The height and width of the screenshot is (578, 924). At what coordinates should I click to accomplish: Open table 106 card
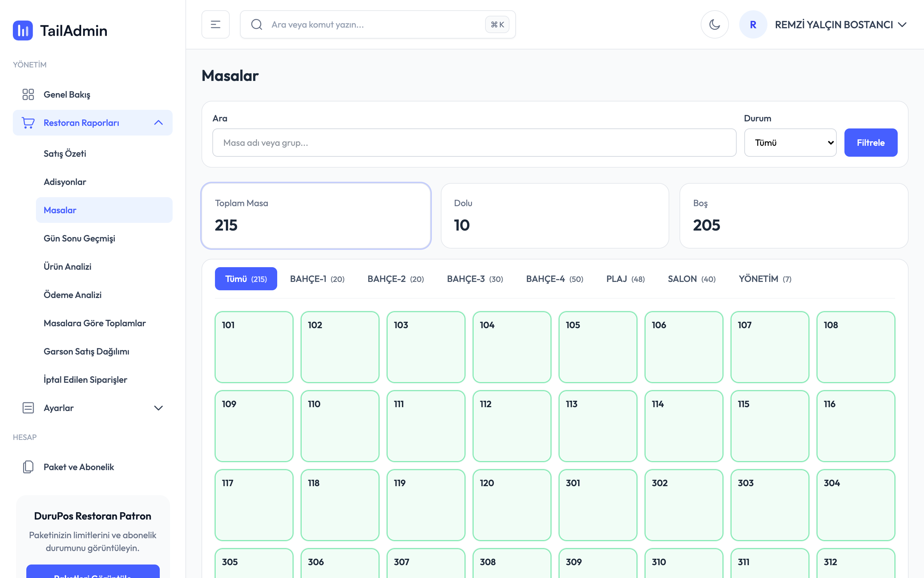[x=684, y=347]
